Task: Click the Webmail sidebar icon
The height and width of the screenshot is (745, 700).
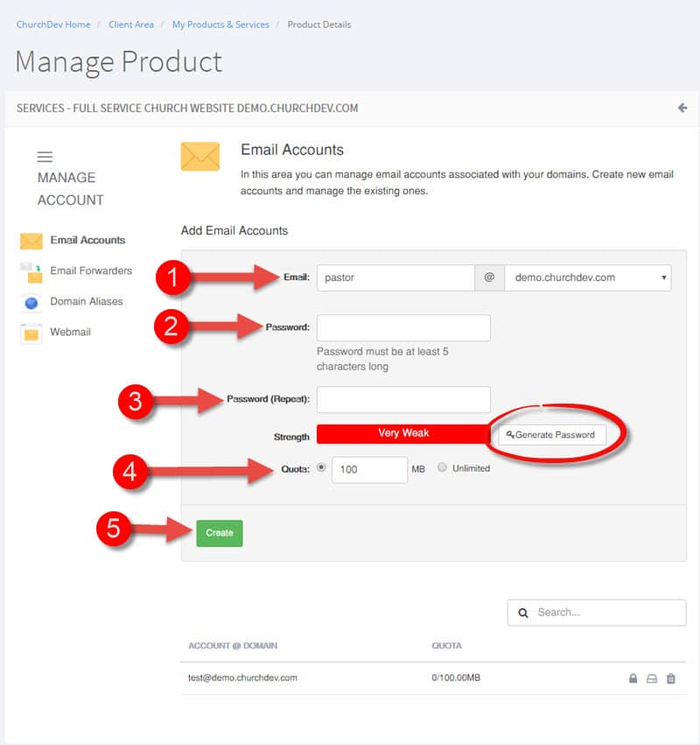Action: click(x=31, y=333)
